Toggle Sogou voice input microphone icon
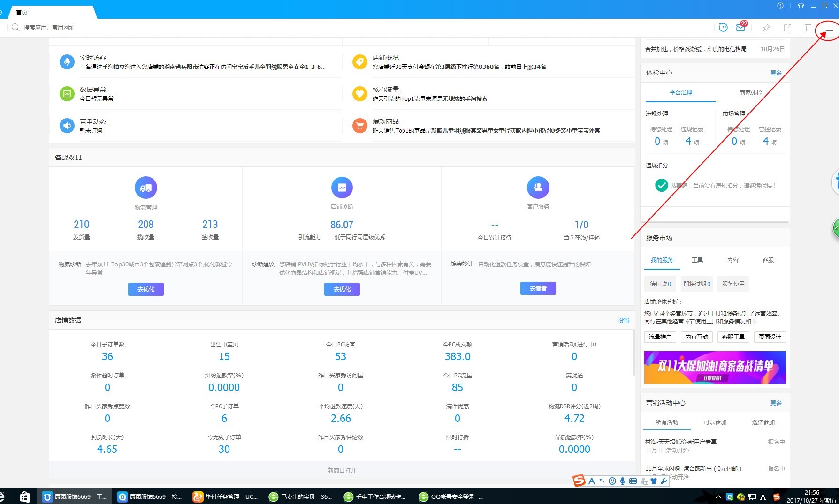This screenshot has height=504, width=839. pos(622,481)
